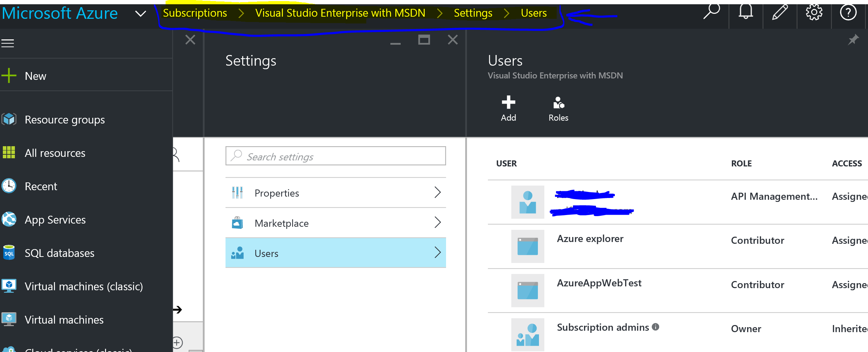Image resolution: width=868 pixels, height=352 pixels.
Task: Select the Marketplace settings row
Action: coord(335,223)
